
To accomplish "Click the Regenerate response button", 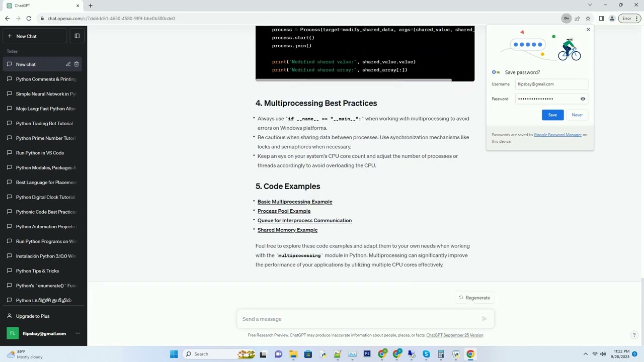I will pyautogui.click(x=474, y=298).
